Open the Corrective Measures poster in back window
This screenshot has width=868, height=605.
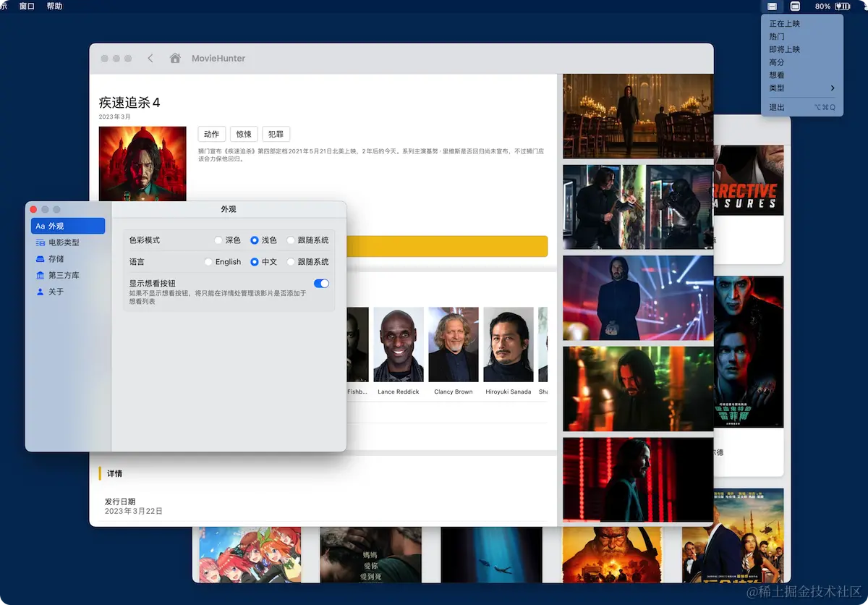point(749,180)
